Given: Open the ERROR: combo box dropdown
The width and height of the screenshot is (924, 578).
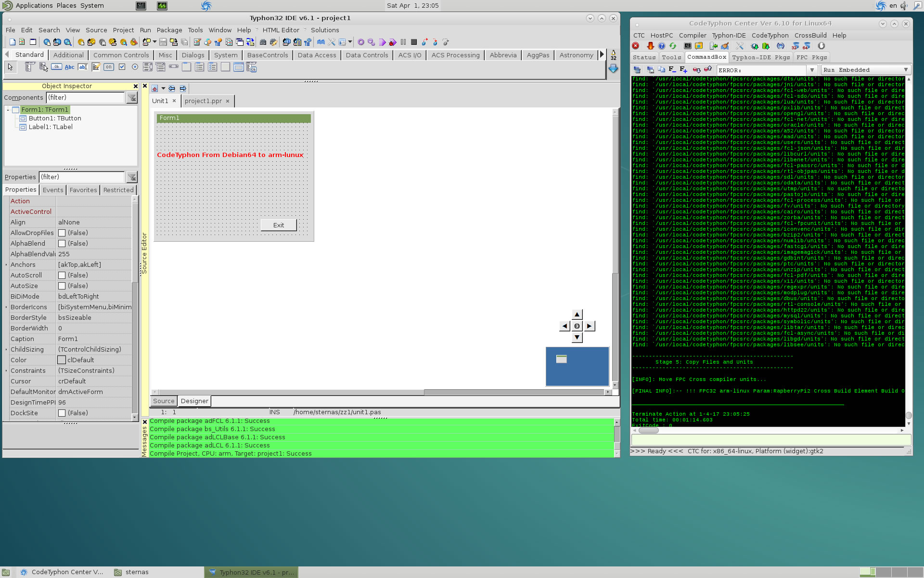Looking at the screenshot, I should coord(812,70).
